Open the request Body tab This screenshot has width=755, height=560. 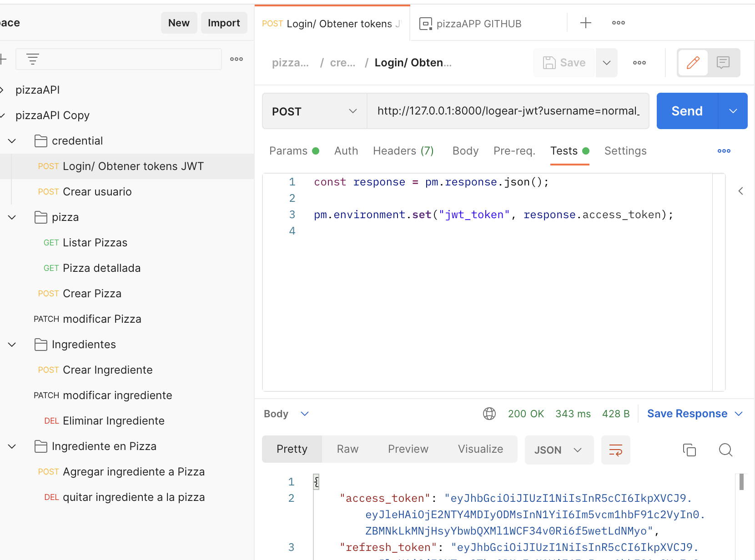[466, 151]
